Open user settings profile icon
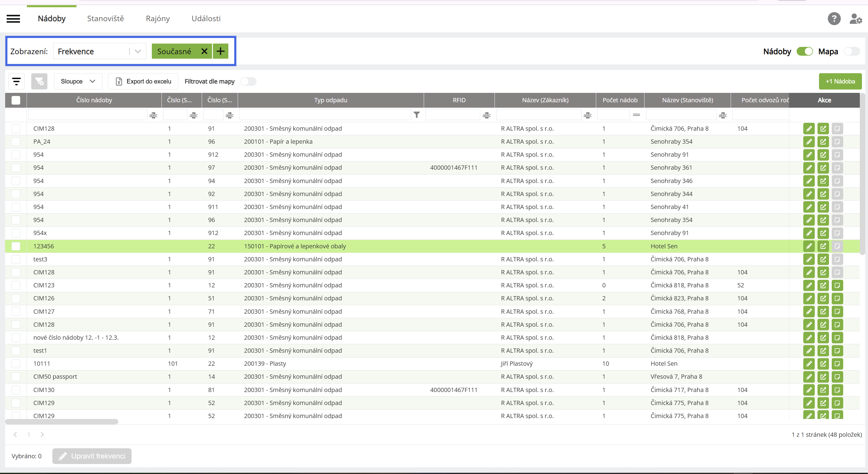The image size is (868, 474). pyautogui.click(x=855, y=19)
